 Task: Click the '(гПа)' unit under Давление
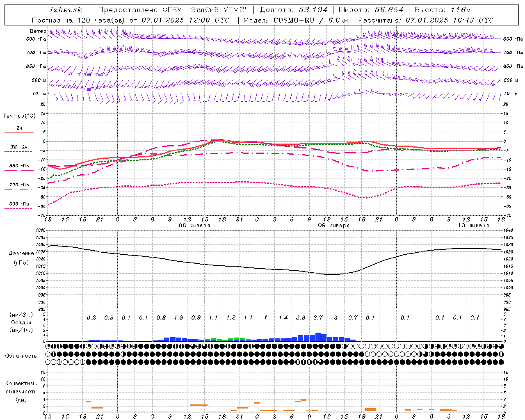pyautogui.click(x=21, y=263)
